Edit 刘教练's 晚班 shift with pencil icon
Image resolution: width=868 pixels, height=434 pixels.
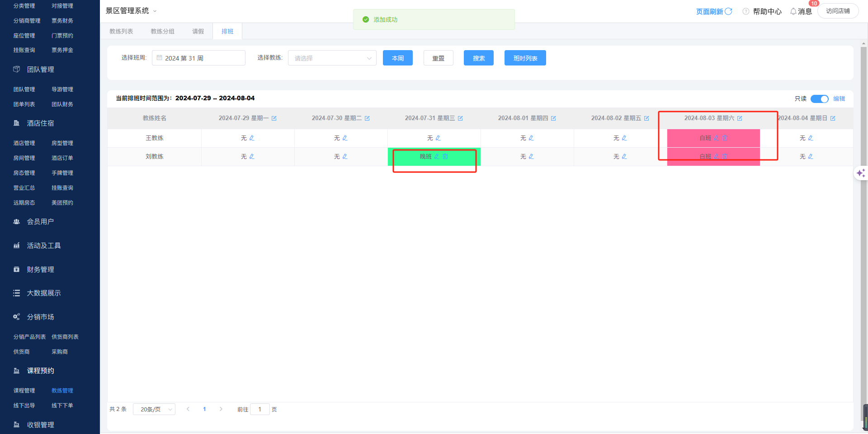pyautogui.click(x=437, y=156)
